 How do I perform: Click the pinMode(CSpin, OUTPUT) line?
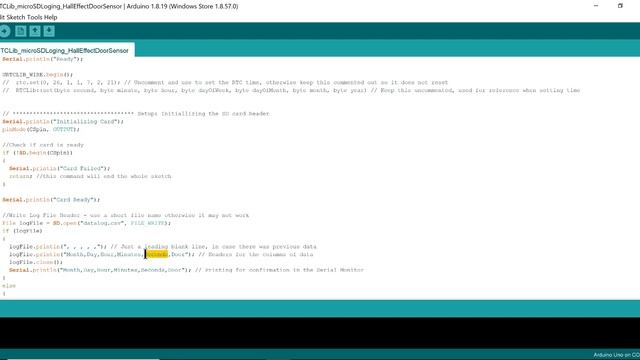(41, 129)
